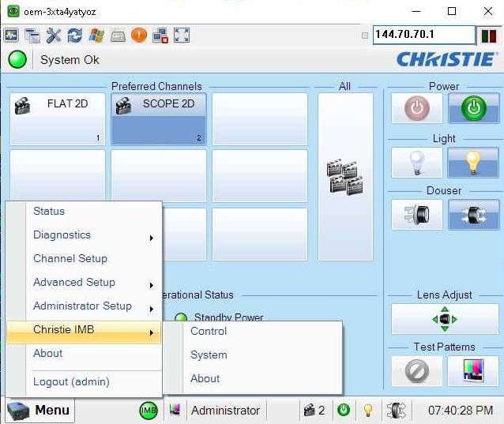The width and height of the screenshot is (504, 424).
Task: Click the Windows flag toolbar icon
Action: [x=96, y=35]
